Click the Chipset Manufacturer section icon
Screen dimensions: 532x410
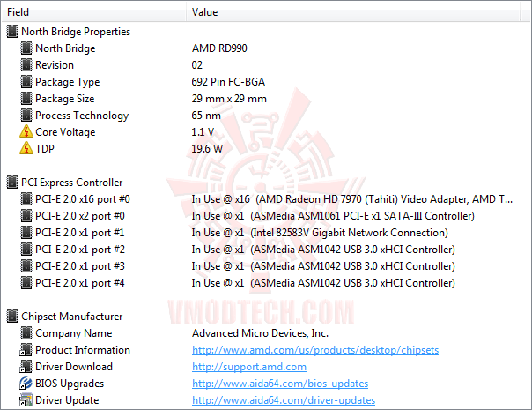click(11, 317)
